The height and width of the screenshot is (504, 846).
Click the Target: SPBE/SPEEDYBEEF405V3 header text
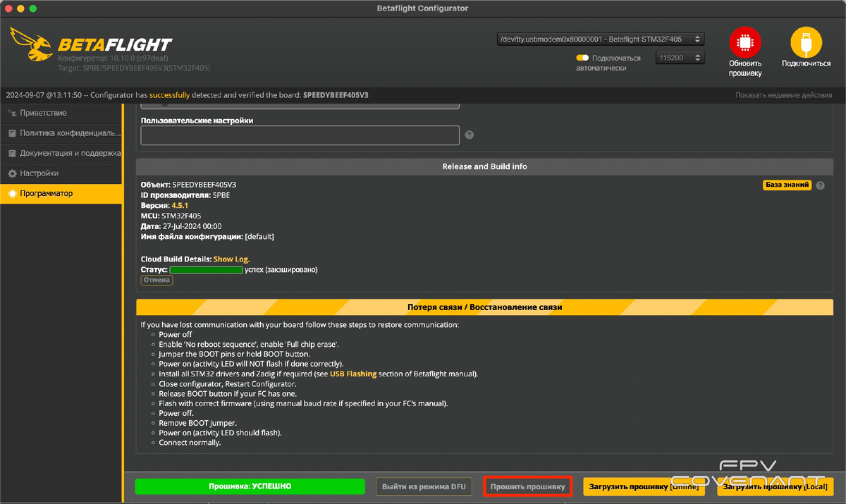(x=134, y=68)
